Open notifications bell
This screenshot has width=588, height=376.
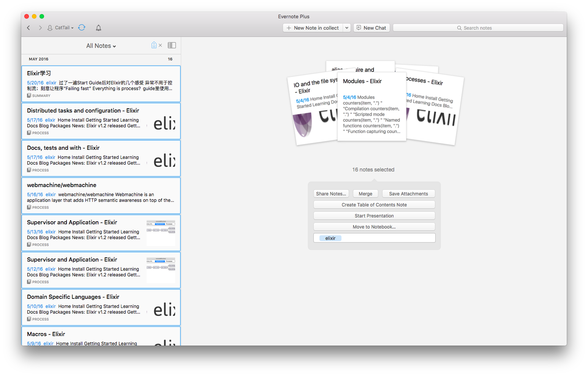tap(98, 28)
